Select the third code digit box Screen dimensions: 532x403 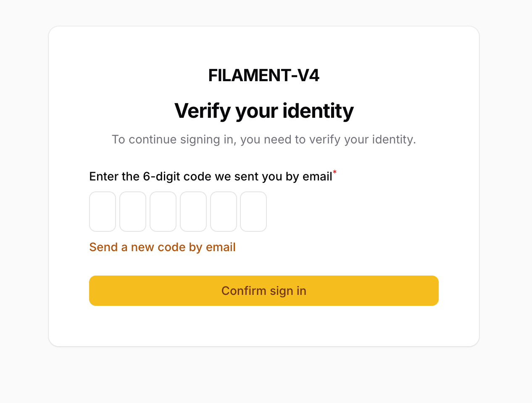pyautogui.click(x=163, y=212)
